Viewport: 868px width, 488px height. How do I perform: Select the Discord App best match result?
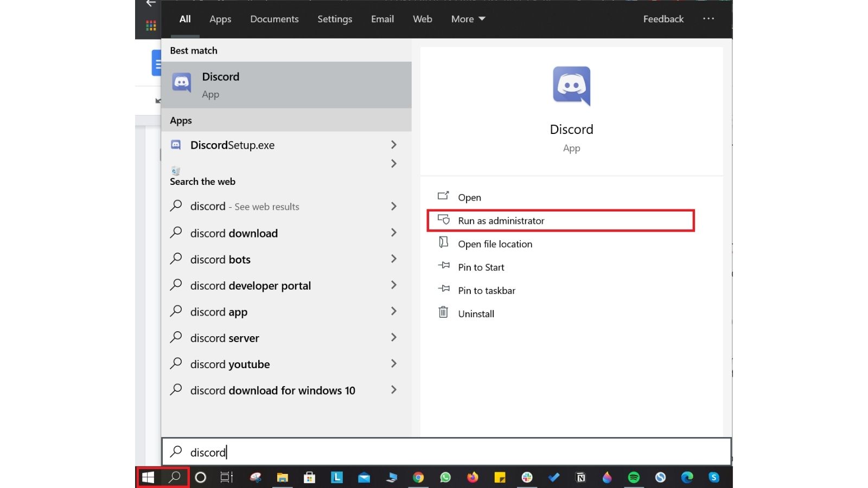[286, 85]
